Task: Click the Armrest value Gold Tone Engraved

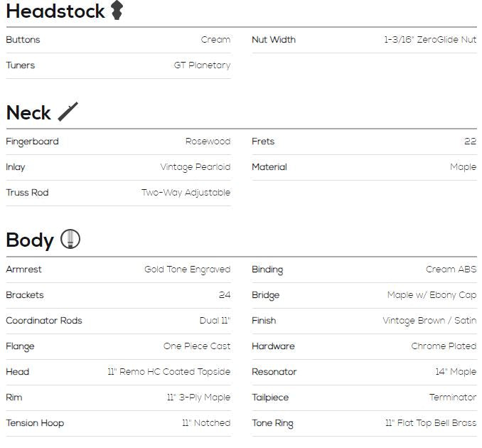Action: pyautogui.click(x=187, y=270)
